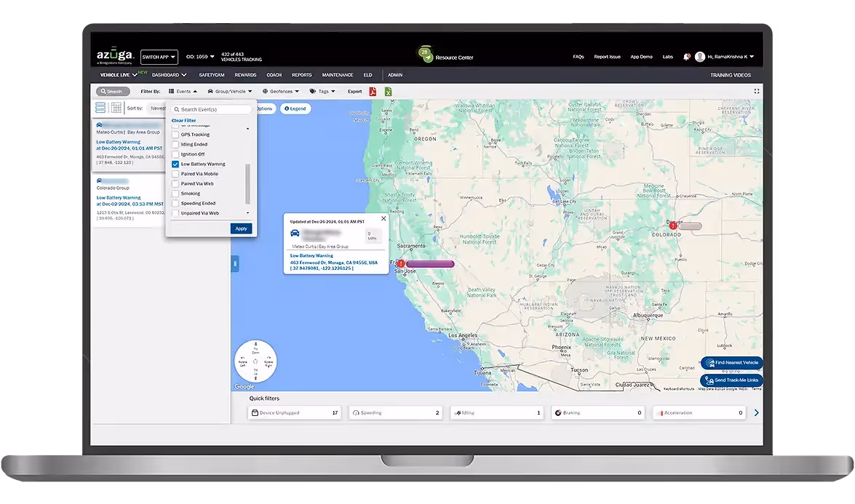Switch to grid table view
The height and width of the screenshot is (504, 855).
pyautogui.click(x=116, y=108)
